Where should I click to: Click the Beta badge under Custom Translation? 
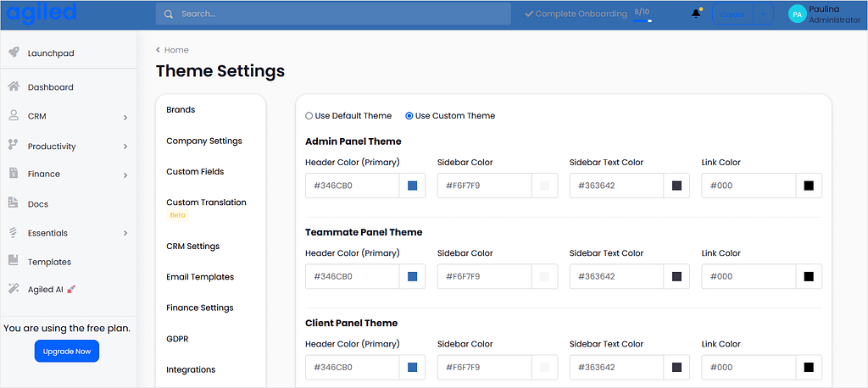coord(178,215)
